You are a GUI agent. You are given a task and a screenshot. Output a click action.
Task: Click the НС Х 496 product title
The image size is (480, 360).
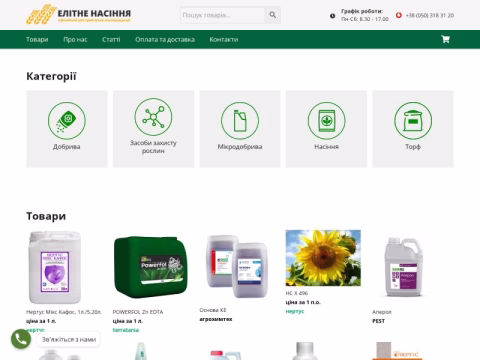[x=297, y=293]
